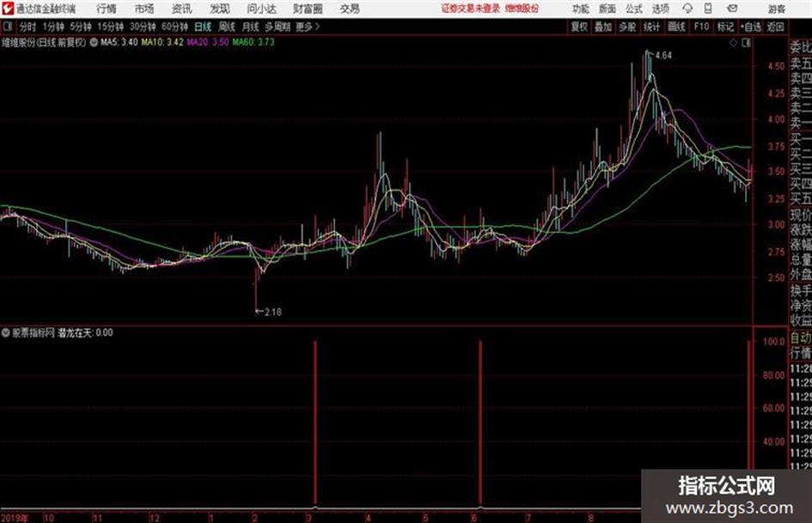Switch to 分时 intraday chart tab
Viewport: 812px width, 523px height.
click(x=28, y=27)
